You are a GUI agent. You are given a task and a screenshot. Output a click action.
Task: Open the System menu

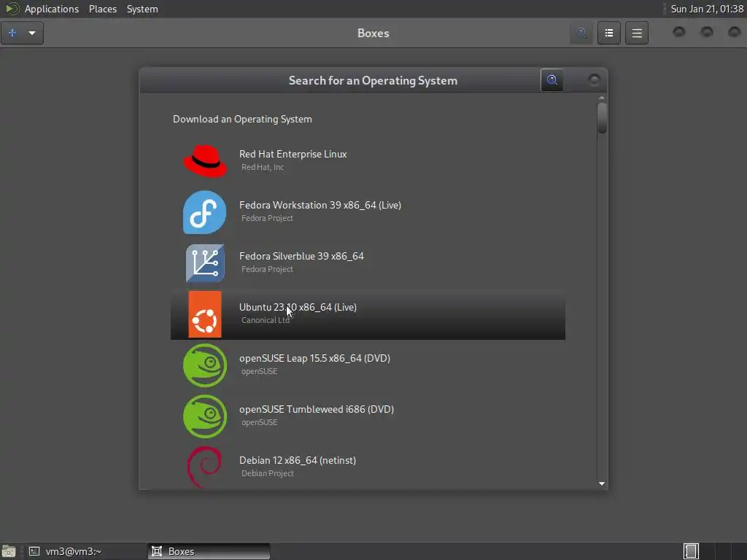coord(142,9)
